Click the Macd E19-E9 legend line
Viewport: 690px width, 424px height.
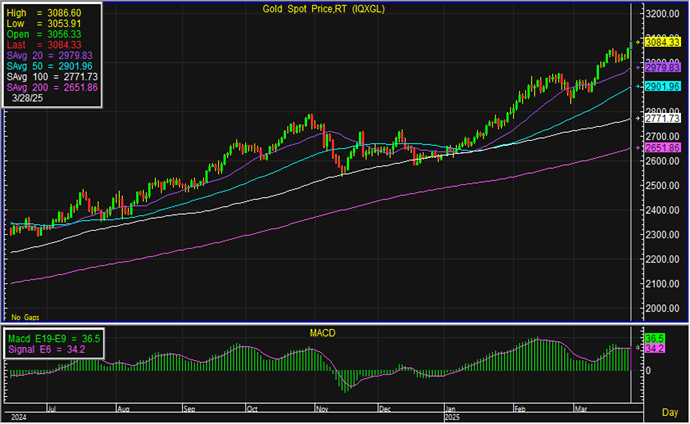(x=48, y=339)
